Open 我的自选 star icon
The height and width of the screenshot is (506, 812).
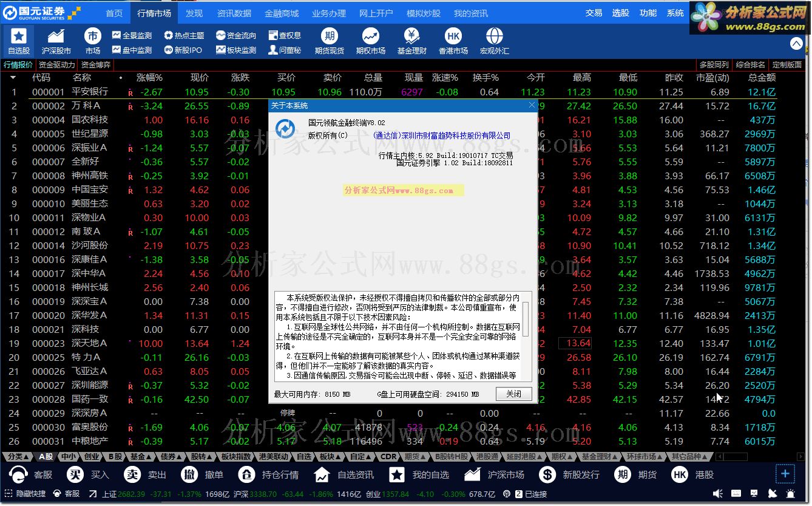[397, 474]
